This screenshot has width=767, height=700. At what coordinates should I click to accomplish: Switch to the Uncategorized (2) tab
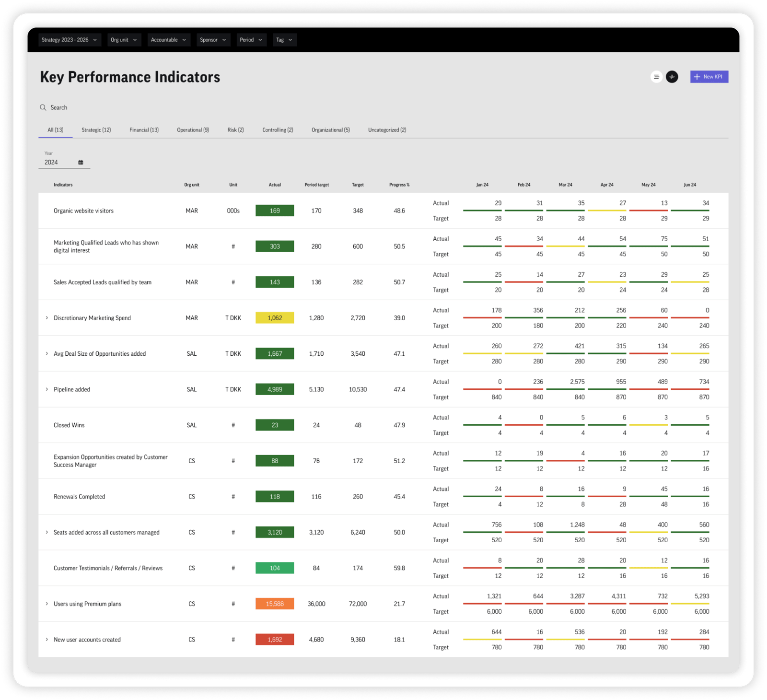point(387,130)
